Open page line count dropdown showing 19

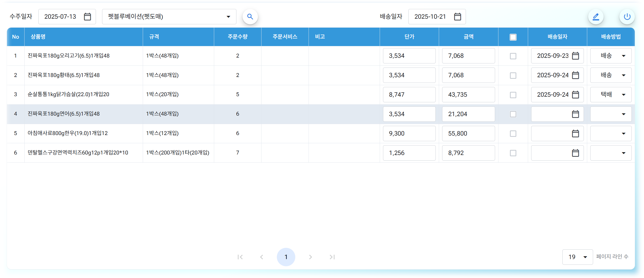pos(577,257)
